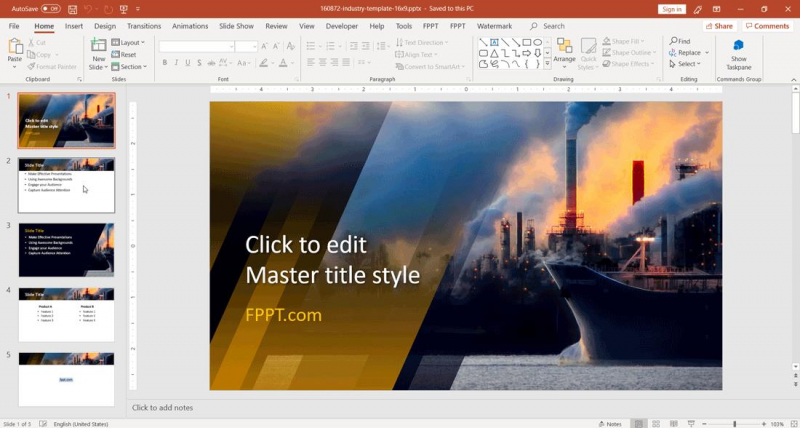800x428 pixels.
Task: Open the File tab
Action: (x=14, y=26)
